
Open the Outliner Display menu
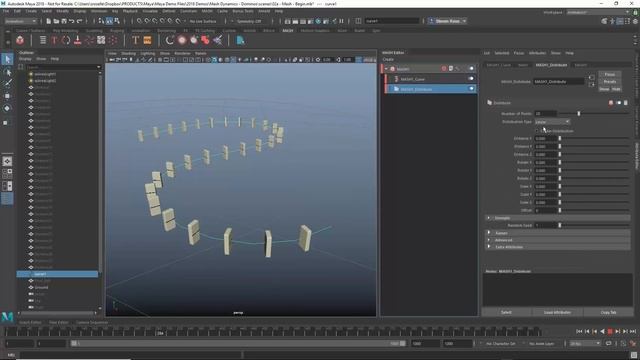point(25,59)
